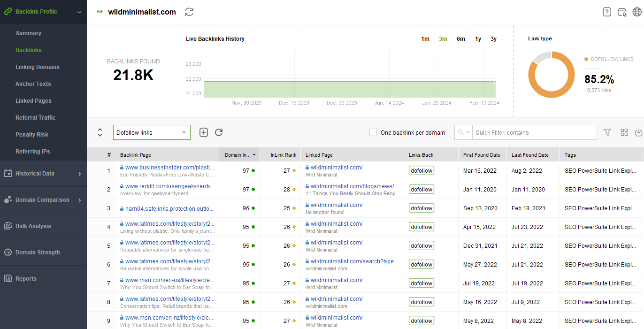This screenshot has height=329, width=644.
Task: Click the refresh icon next to wildminimalist.com
Action: coord(189,12)
